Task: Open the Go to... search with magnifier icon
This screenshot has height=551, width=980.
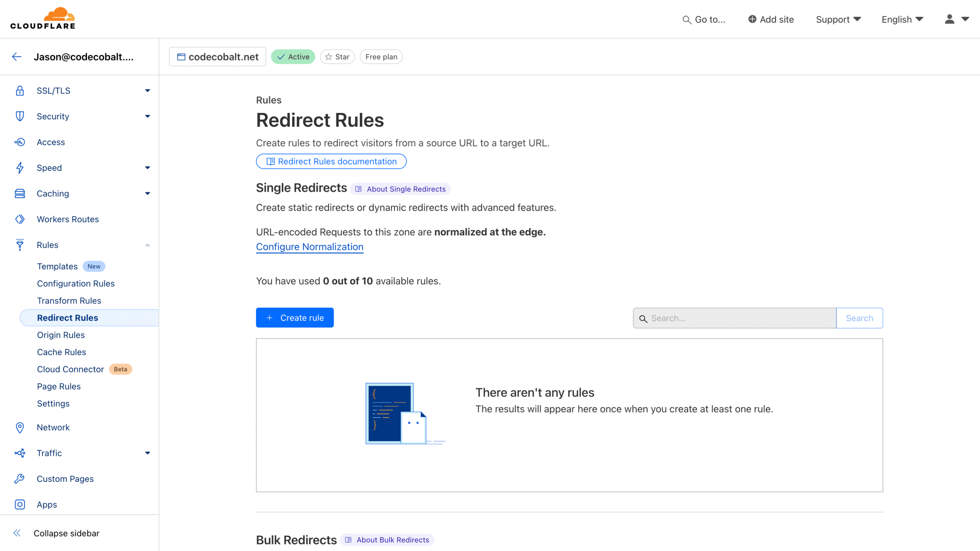Action: coord(686,20)
